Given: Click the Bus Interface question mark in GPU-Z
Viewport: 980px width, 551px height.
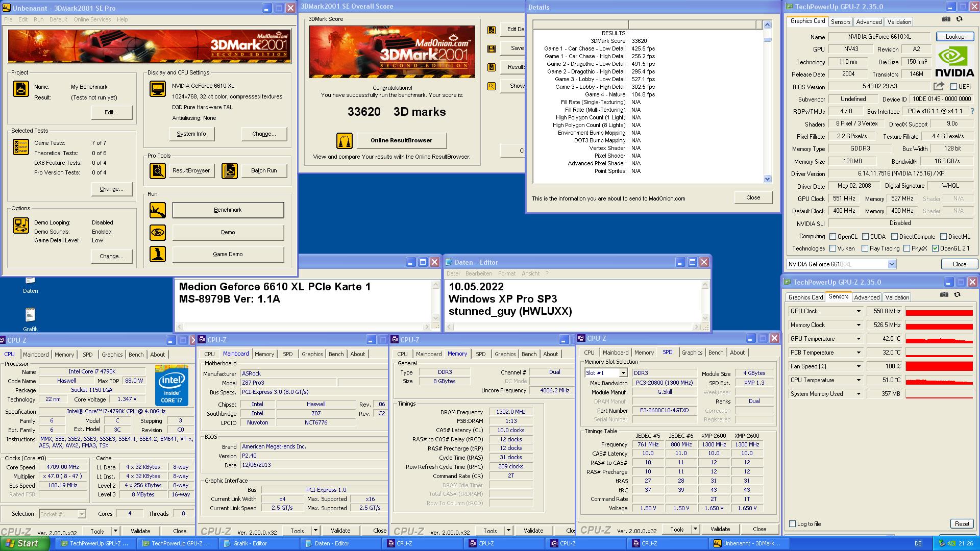Looking at the screenshot, I should [972, 111].
